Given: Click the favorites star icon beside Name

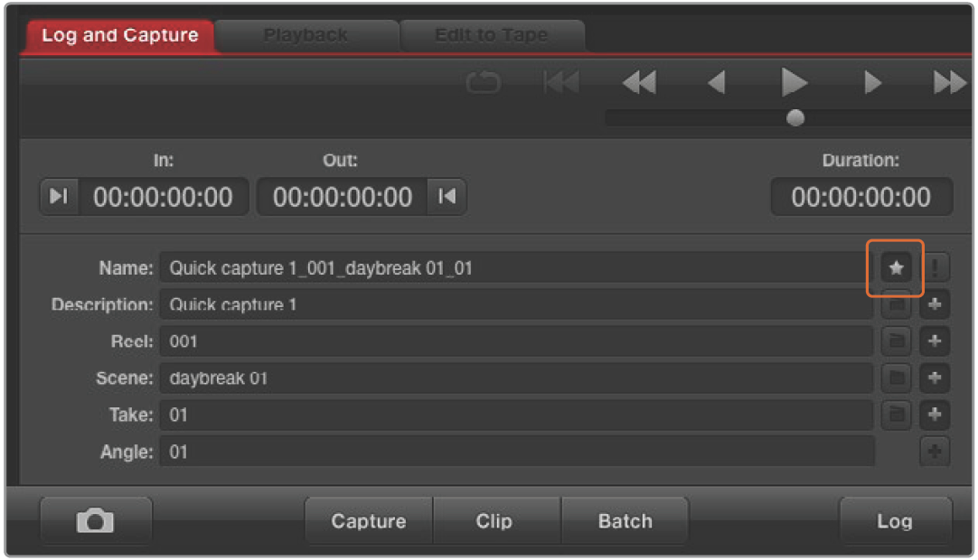Looking at the screenshot, I should tap(896, 268).
